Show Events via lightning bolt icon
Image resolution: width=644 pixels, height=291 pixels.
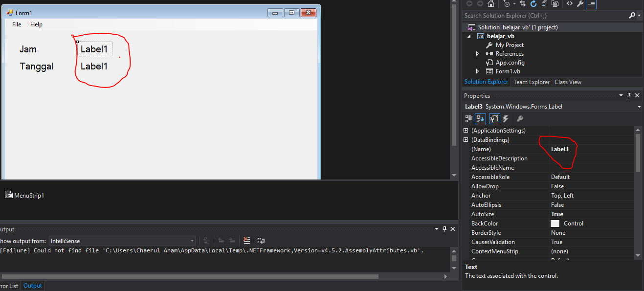[506, 118]
